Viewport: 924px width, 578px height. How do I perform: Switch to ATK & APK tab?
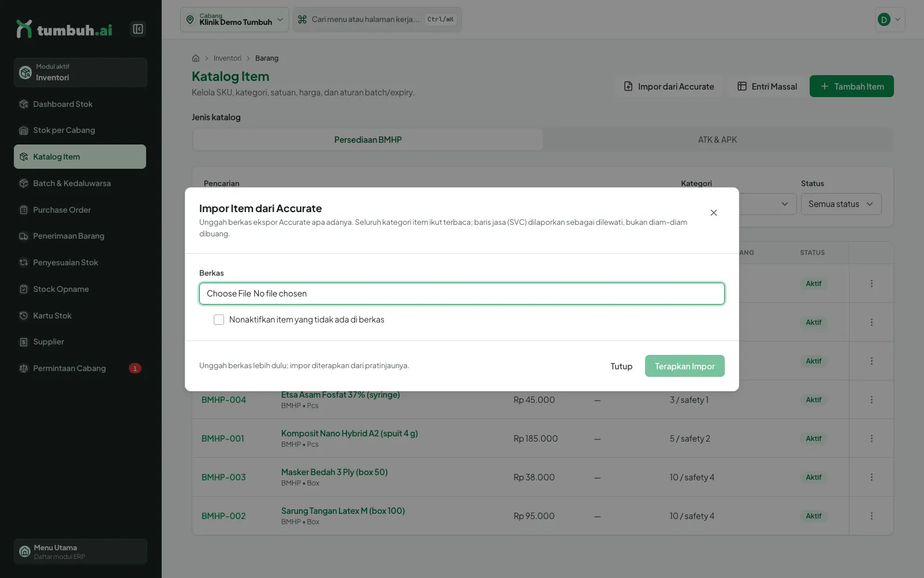point(717,140)
